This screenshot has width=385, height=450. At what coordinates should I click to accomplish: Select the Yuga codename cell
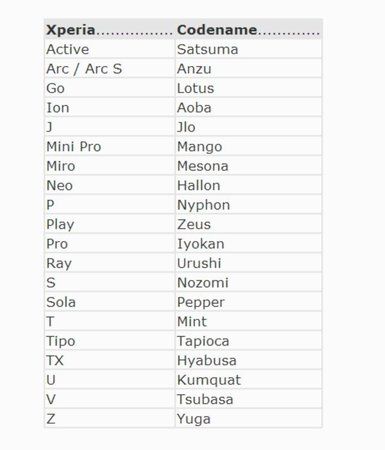248,419
